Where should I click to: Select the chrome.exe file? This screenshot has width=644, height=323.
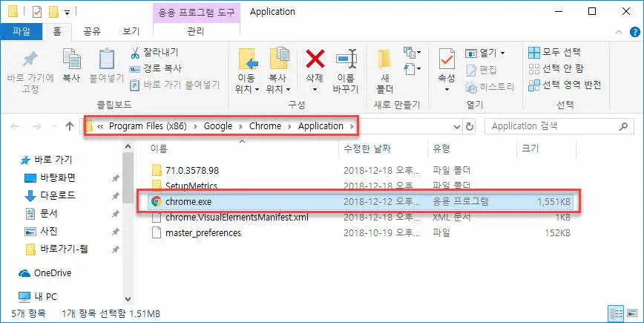(360, 201)
